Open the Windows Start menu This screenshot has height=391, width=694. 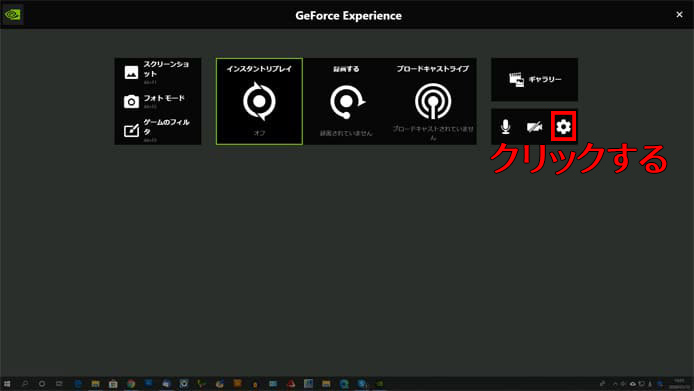(x=7, y=383)
